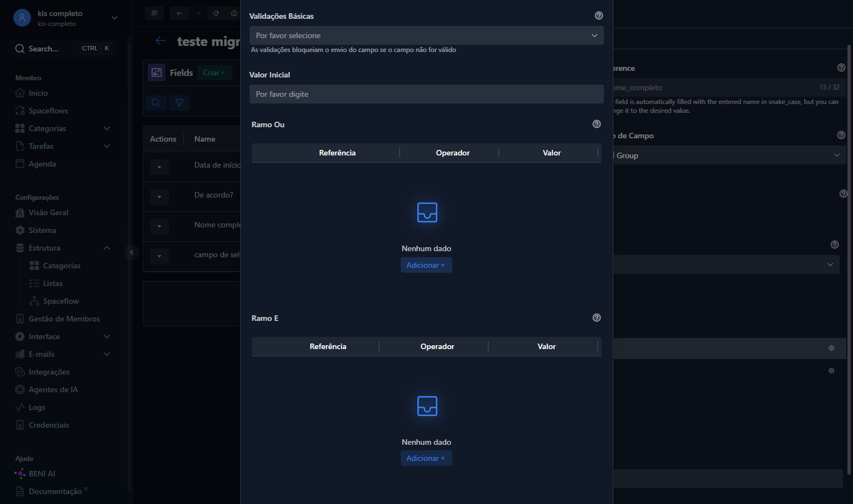
Task: Open the Group field type dropdown
Action: click(x=730, y=155)
